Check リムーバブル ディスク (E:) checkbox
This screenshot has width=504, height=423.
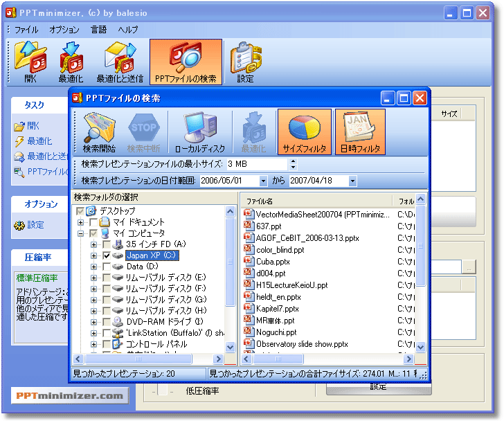[x=107, y=278]
